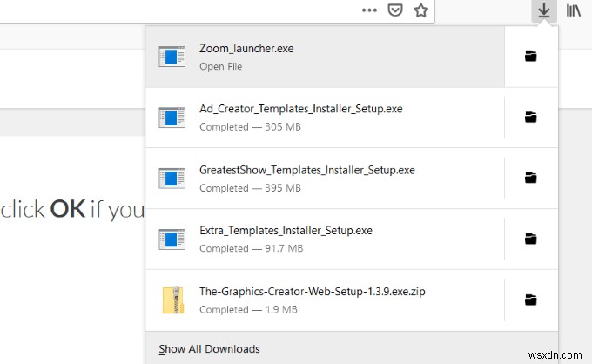The image size is (592, 364).
Task: Click the "Open File" label under Zoom_launcher
Action: coord(220,66)
